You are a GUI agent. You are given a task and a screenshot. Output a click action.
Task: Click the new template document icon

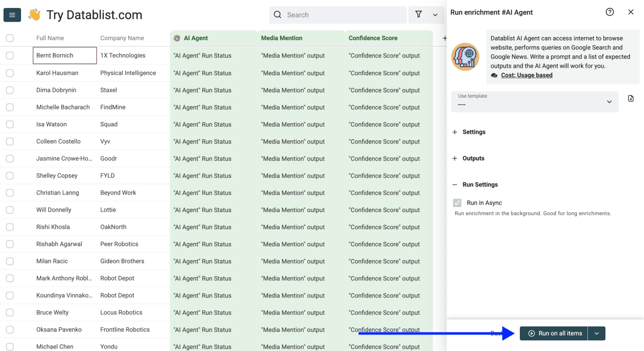pos(630,98)
